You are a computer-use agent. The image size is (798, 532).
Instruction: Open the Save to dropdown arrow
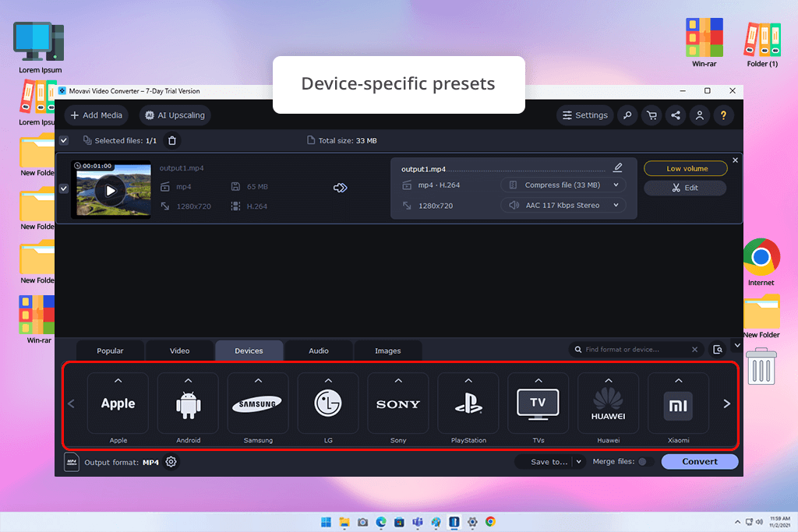point(579,462)
